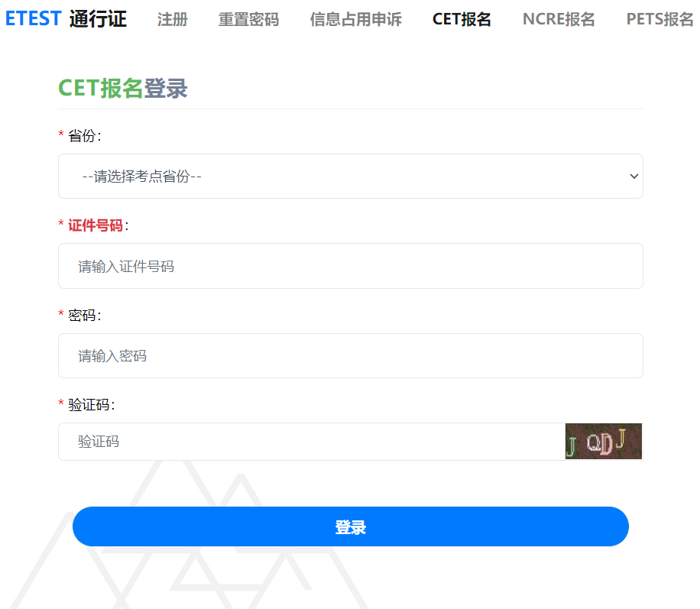Go to 重置密码 reset password page
700x609 pixels.
click(x=248, y=19)
